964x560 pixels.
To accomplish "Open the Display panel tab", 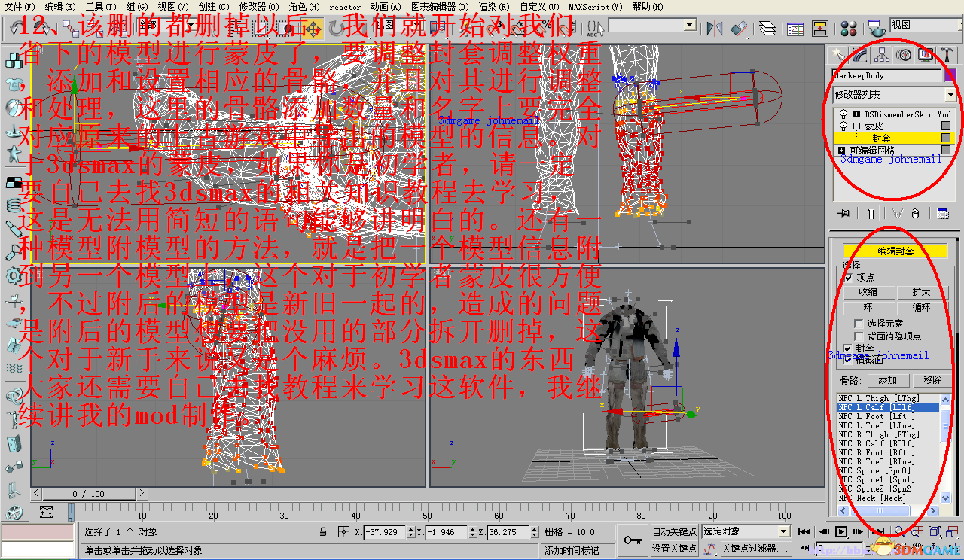I will [x=926, y=55].
